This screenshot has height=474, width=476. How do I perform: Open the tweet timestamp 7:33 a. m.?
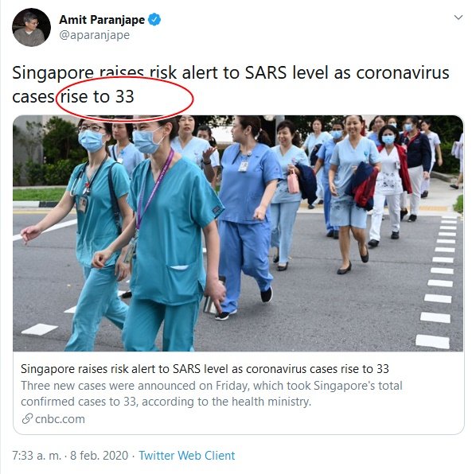37,456
